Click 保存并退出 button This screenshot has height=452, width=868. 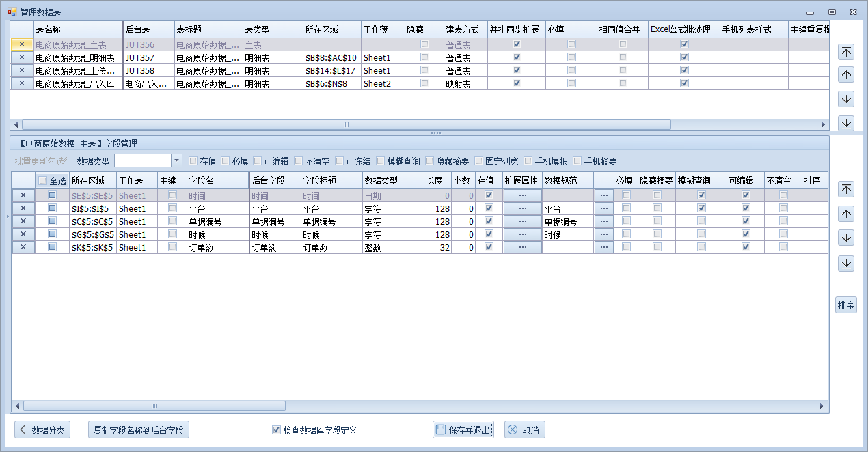[463, 430]
